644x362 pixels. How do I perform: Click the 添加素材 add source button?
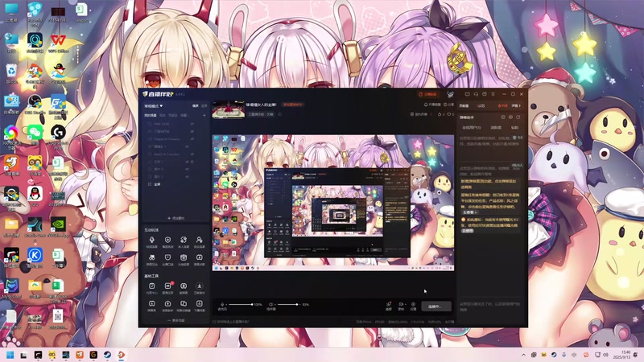coord(176,218)
